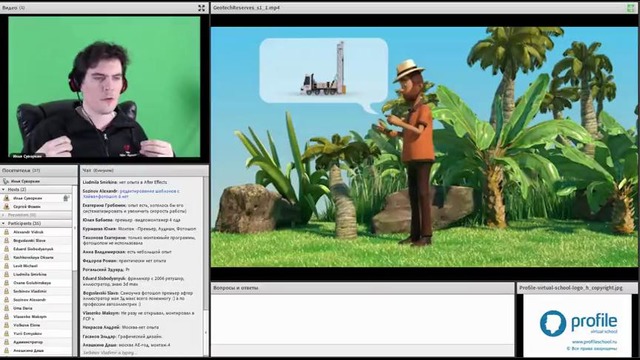Collapse the Hosts (2) group

pos(4,190)
